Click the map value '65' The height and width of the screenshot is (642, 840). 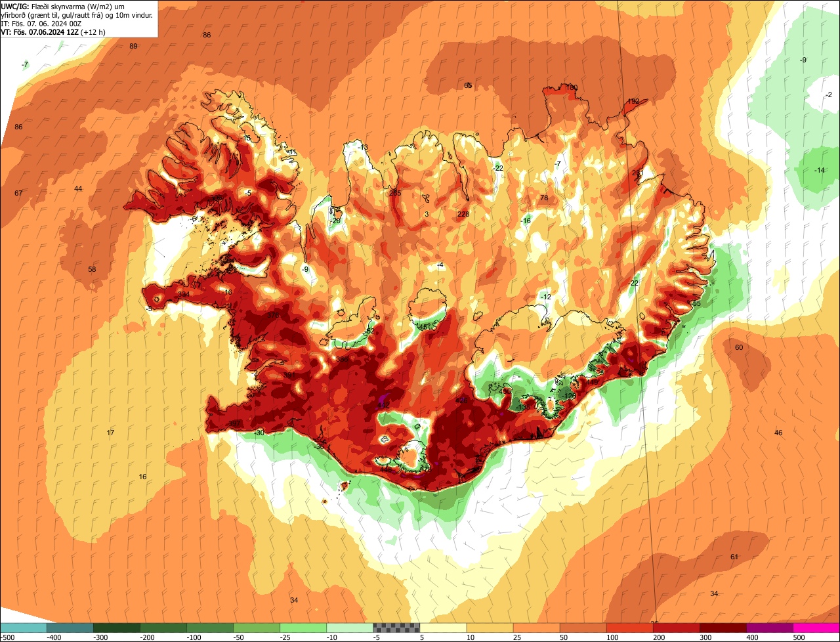[468, 86]
